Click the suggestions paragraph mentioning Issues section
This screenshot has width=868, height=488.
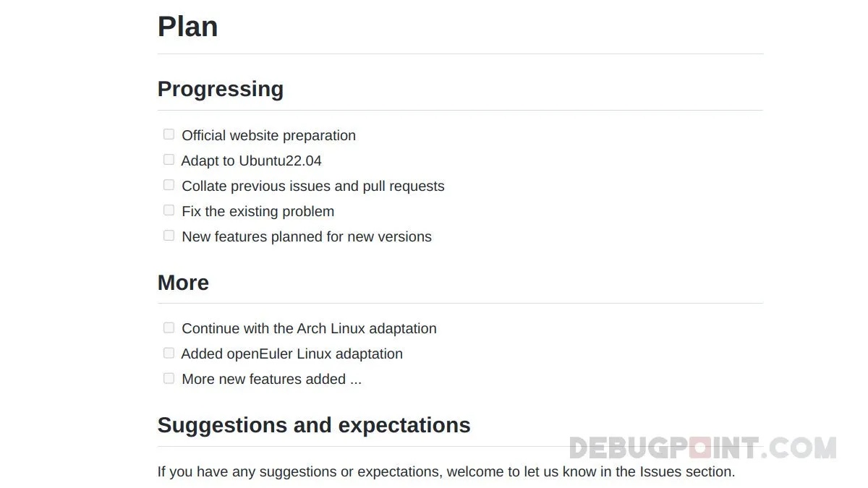coord(446,472)
